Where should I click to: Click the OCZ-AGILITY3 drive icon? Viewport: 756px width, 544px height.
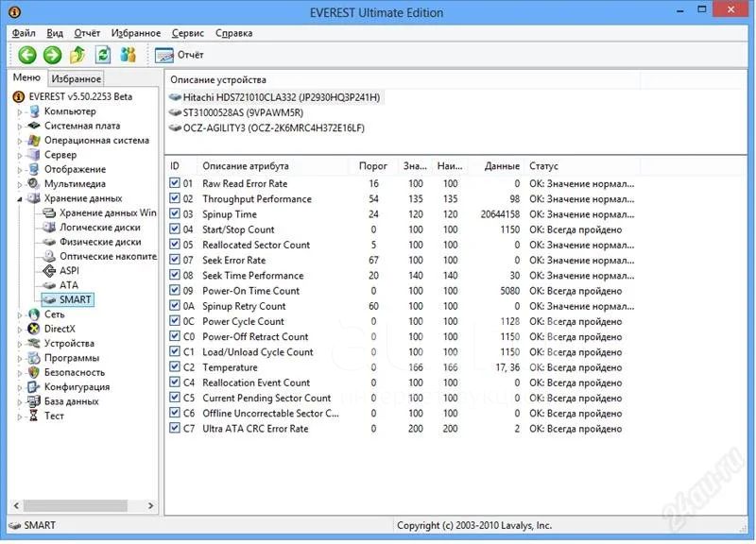(175, 128)
